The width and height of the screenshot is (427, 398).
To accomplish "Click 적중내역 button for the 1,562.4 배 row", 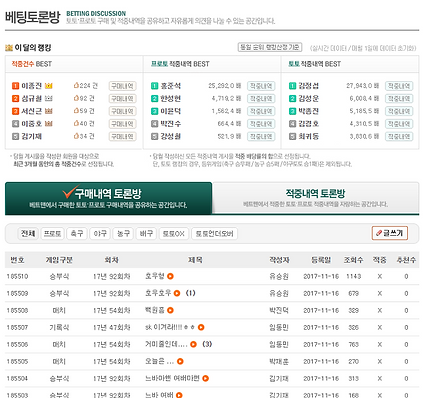I will tap(261, 111).
